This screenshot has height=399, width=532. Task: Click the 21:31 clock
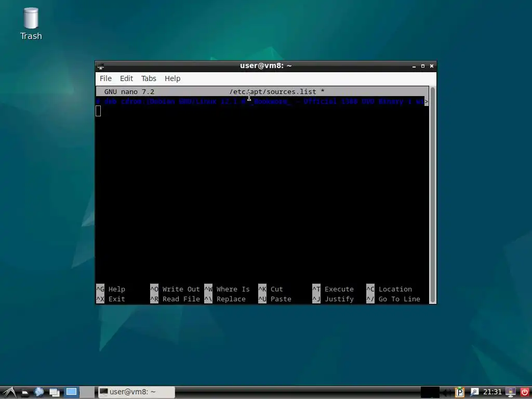point(492,392)
